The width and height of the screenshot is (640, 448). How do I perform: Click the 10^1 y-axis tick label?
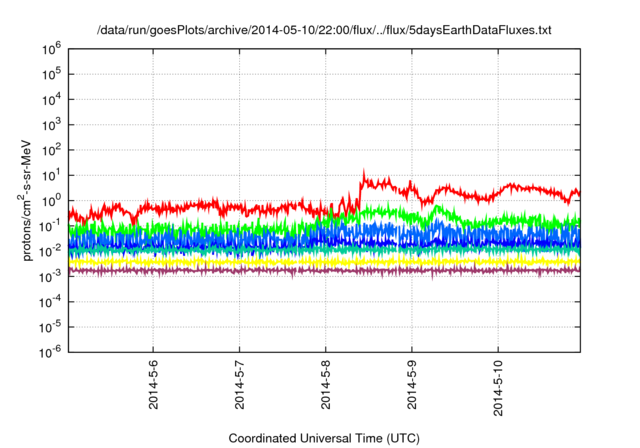[x=51, y=176]
